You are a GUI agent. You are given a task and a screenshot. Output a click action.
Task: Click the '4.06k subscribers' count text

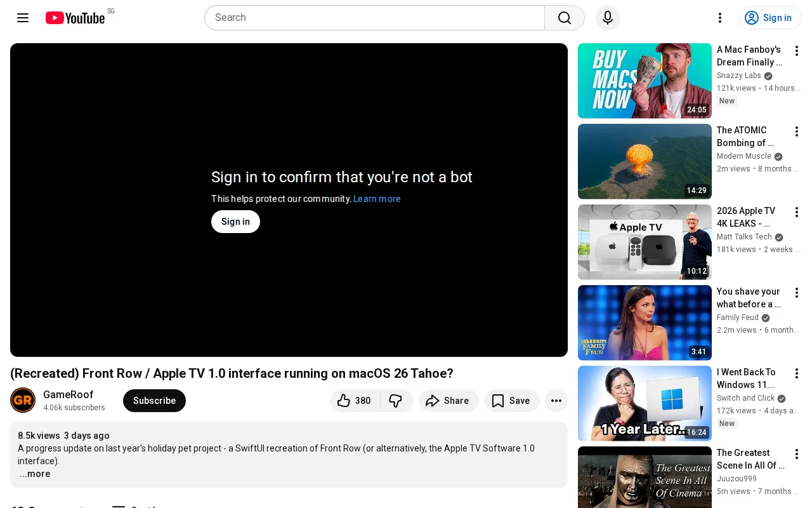coord(74,408)
